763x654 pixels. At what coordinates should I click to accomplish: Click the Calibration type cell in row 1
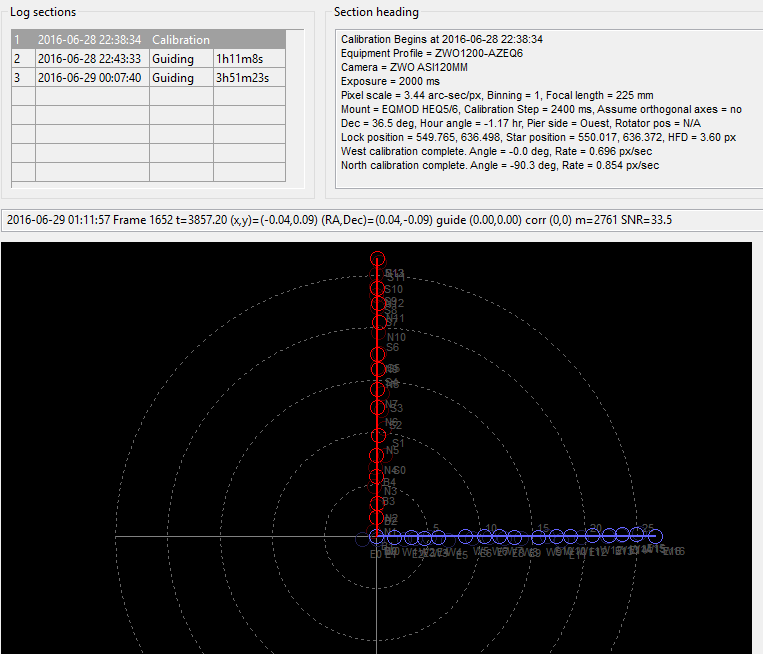point(181,40)
